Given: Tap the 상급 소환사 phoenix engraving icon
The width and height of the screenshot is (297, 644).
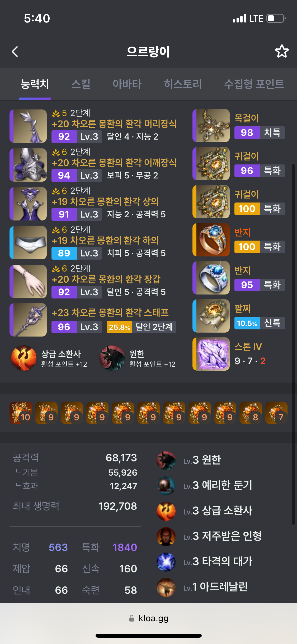Looking at the screenshot, I should pyautogui.click(x=24, y=358).
